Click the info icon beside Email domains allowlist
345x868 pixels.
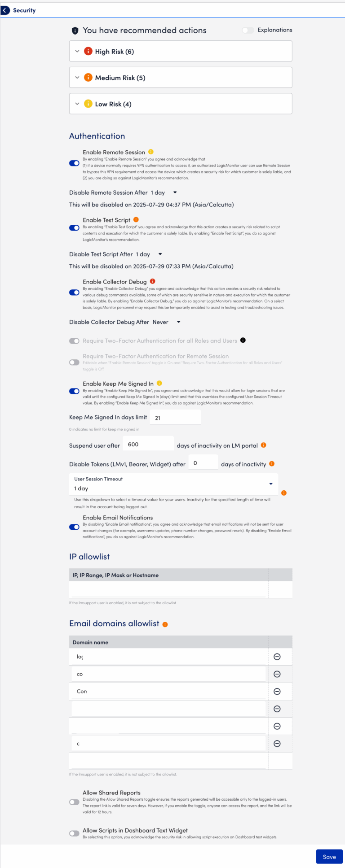(x=165, y=624)
